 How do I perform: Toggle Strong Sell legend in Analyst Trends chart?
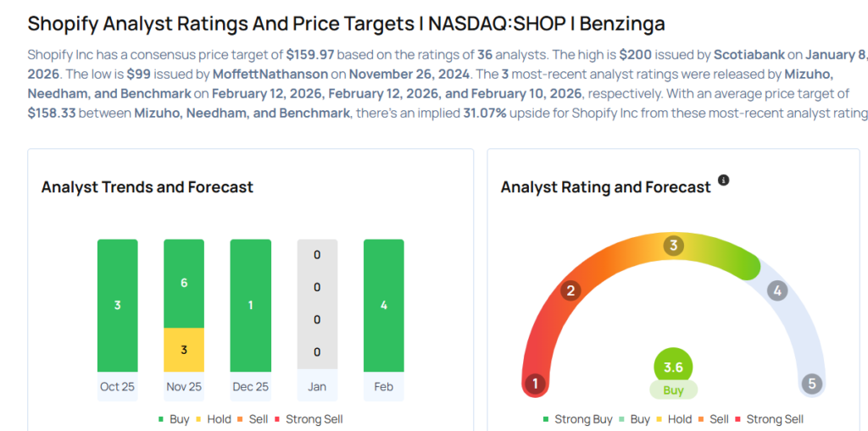coord(309,419)
